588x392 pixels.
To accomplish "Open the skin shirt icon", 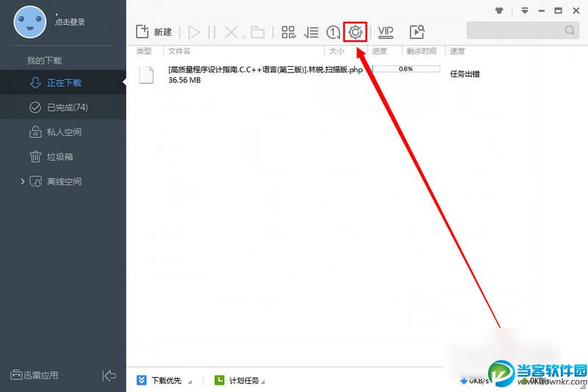I will click(499, 10).
